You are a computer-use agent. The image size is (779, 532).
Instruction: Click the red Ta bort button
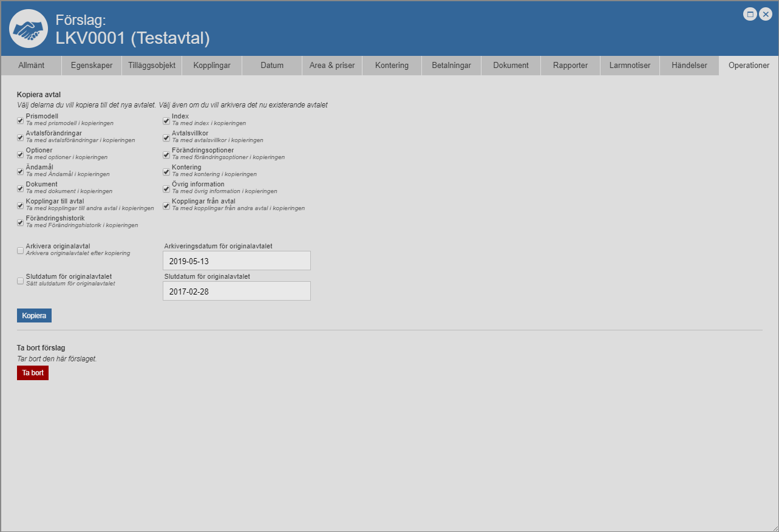click(x=33, y=373)
